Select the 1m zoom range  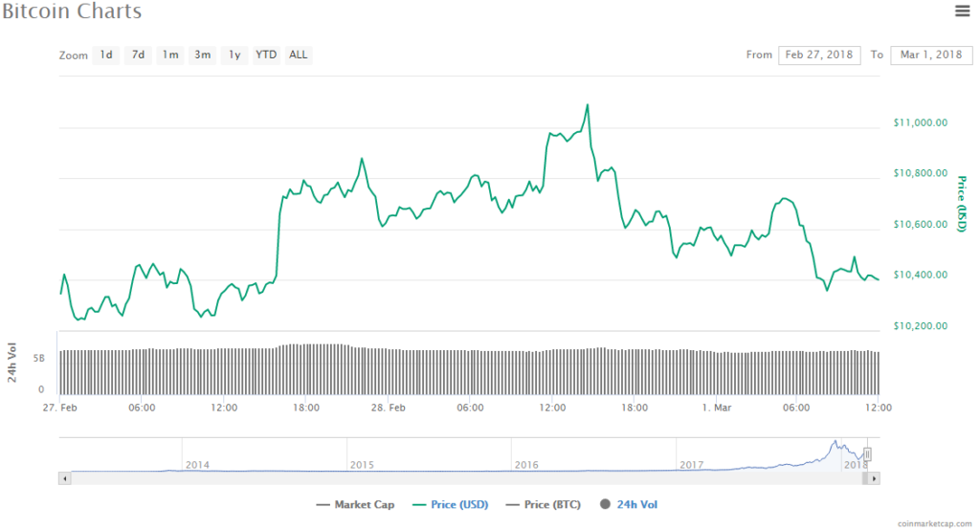click(x=170, y=55)
